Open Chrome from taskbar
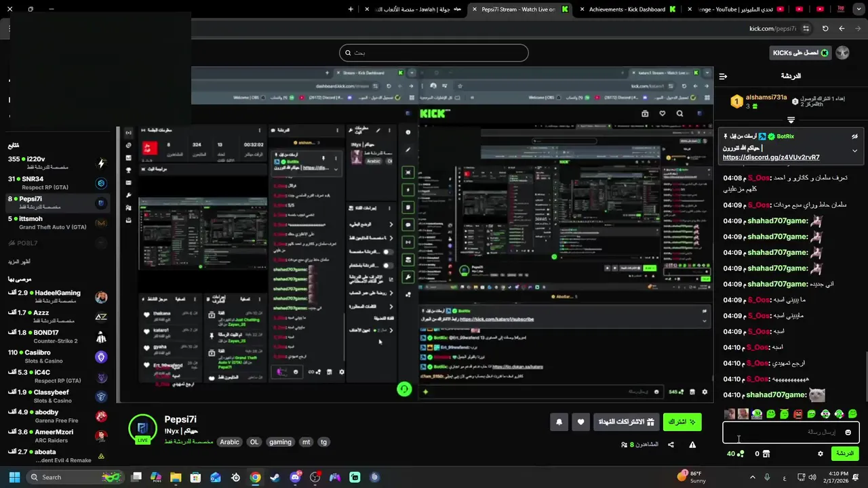 (x=255, y=477)
